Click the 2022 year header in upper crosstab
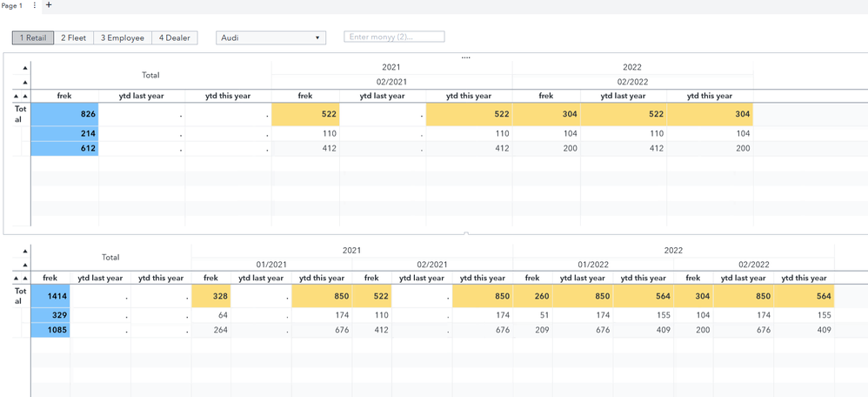Screen dimensions: 868x397 point(632,67)
